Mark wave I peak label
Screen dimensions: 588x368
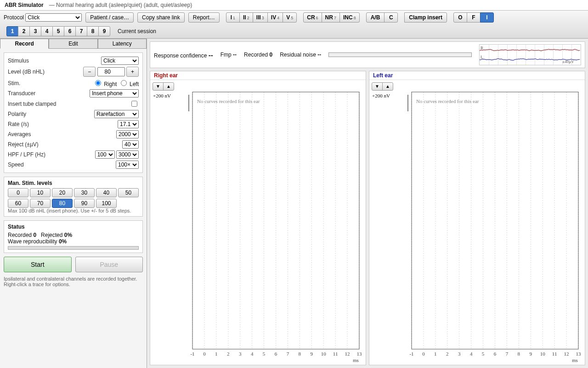coord(233,17)
